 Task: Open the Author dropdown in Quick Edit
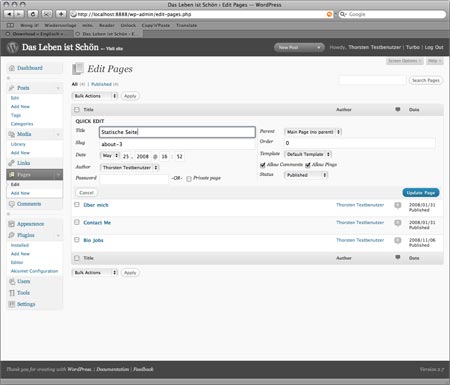pos(129,168)
